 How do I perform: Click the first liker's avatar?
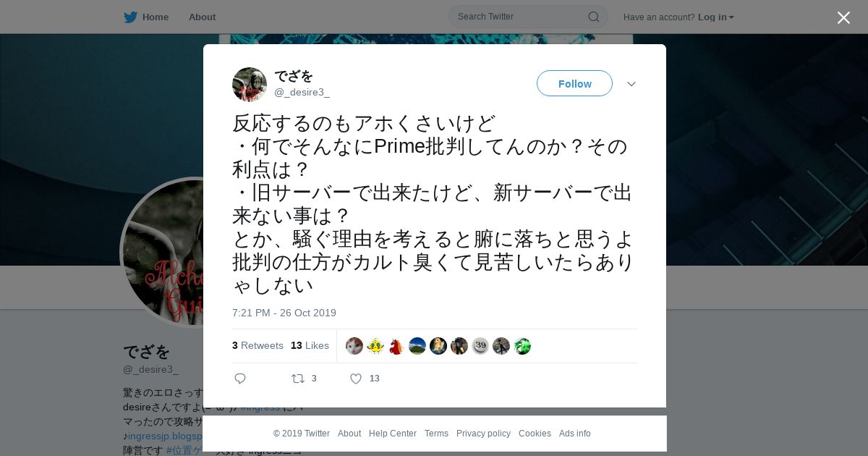coord(354,346)
